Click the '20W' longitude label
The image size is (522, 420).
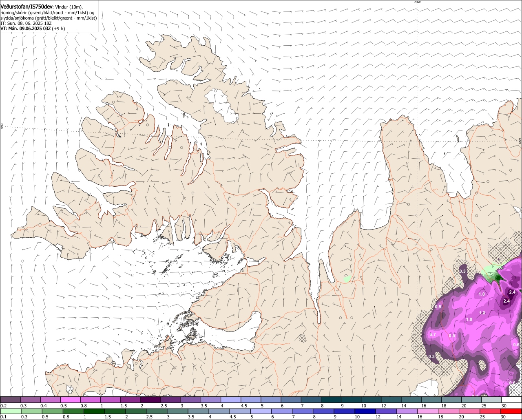coord(417,2)
